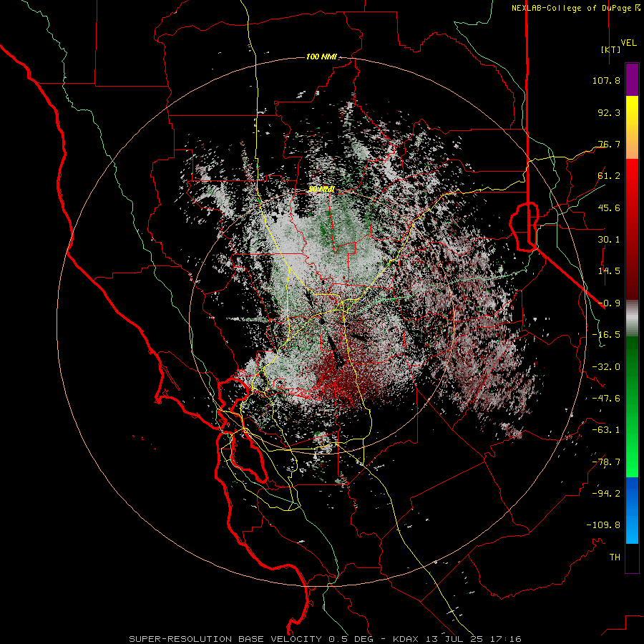Select the -78.7 scale value
This screenshot has height=644, width=644.
coord(606,462)
